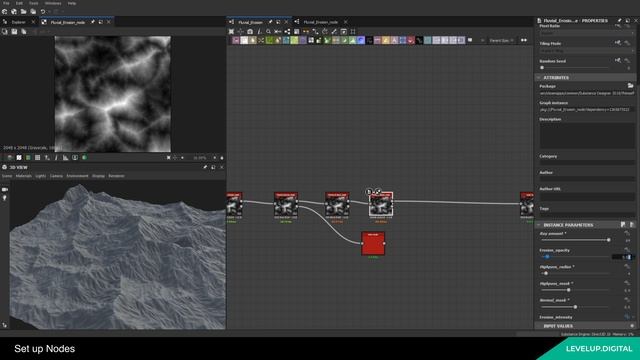Click the save all packages icon
The width and height of the screenshot is (640, 360).
click(x=33, y=12)
